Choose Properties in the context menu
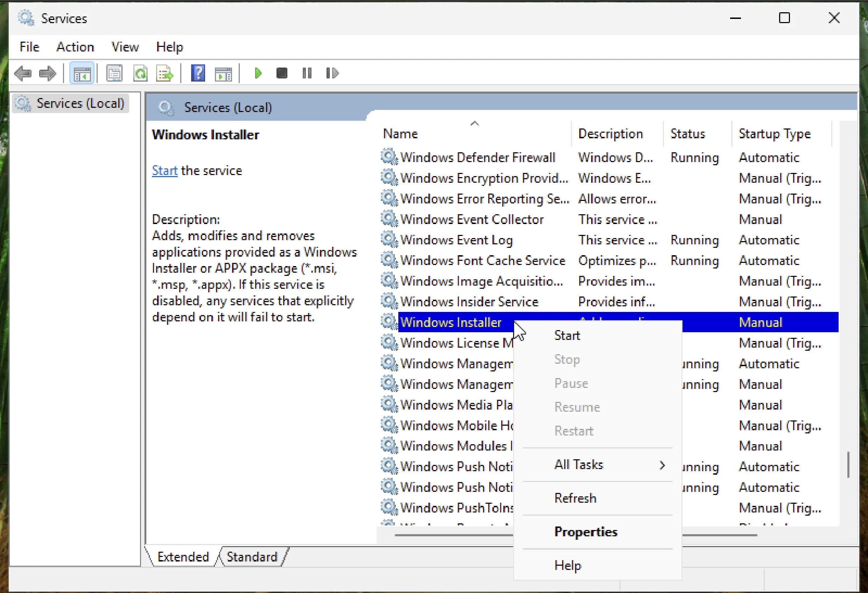Screen dimensions: 868x593 pos(597,532)
